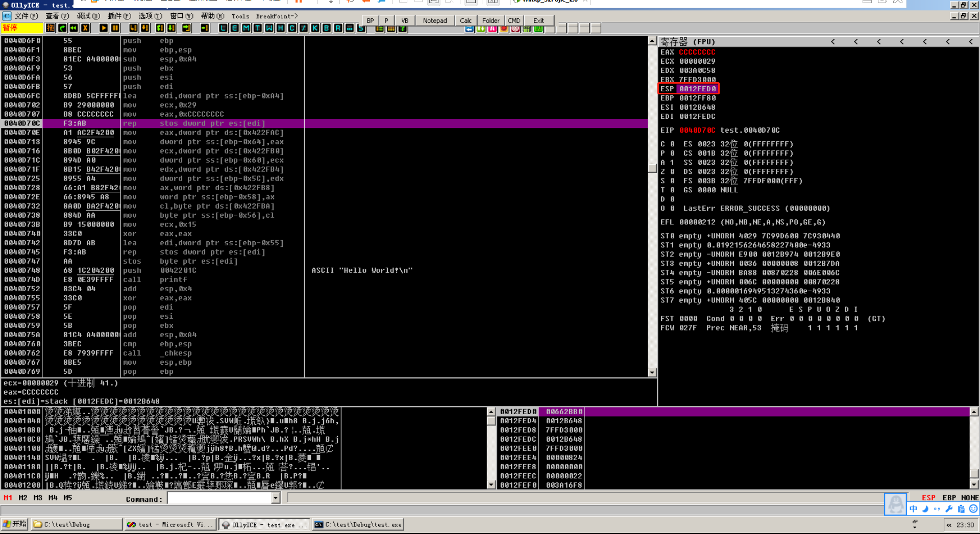Click the CMD button
The image size is (980, 534).
pyautogui.click(x=514, y=20)
